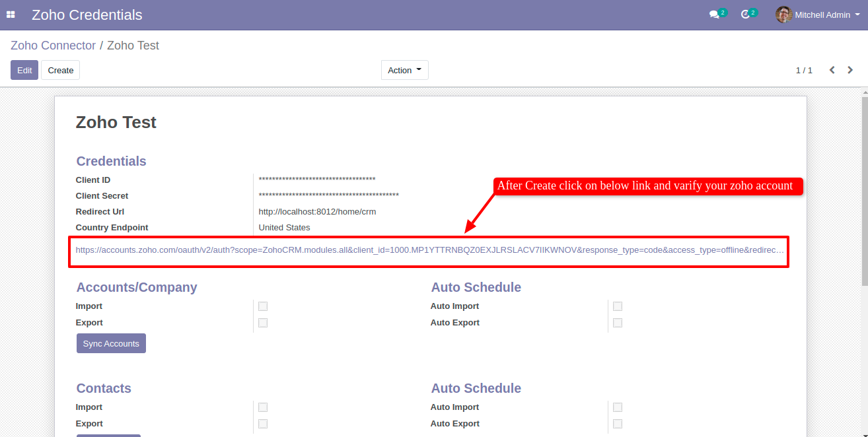Click the Redirect Url value http://localhost:8012/home/crm
The width and height of the screenshot is (868, 437).
pos(317,212)
